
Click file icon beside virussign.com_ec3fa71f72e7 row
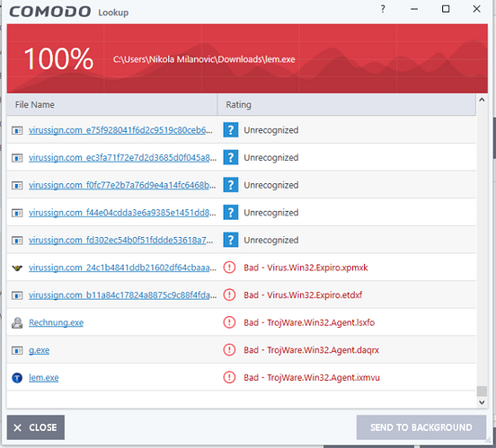click(x=17, y=158)
